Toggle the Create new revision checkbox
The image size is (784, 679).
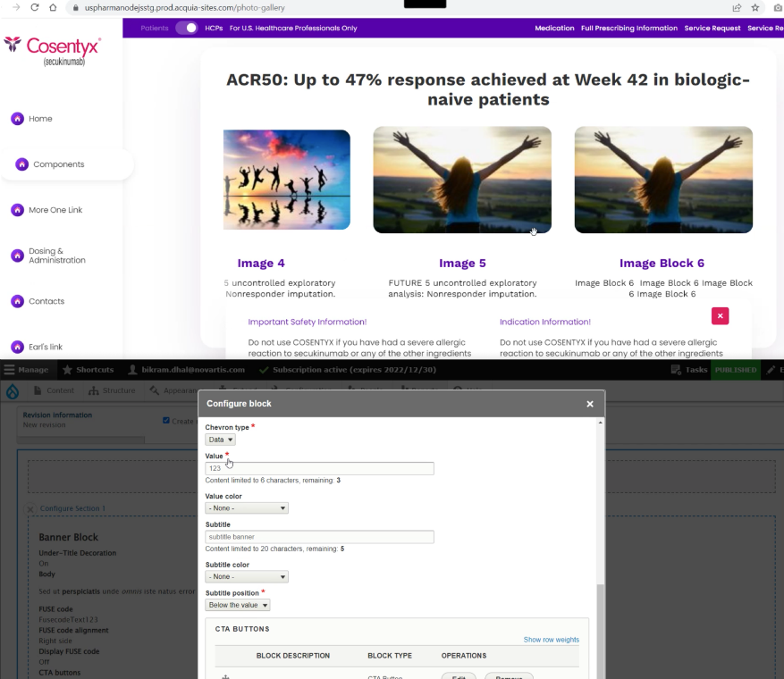166,420
